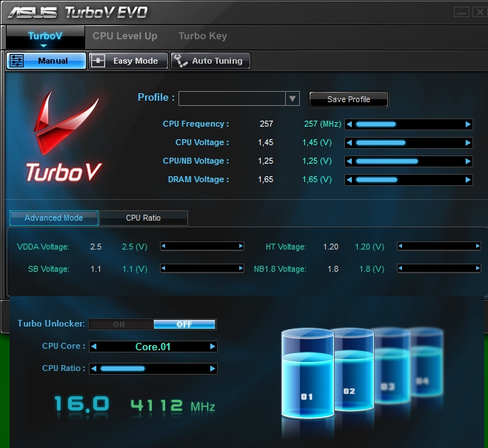The width and height of the screenshot is (488, 448).
Task: Open the Profile dropdown arrow
Action: [x=293, y=98]
